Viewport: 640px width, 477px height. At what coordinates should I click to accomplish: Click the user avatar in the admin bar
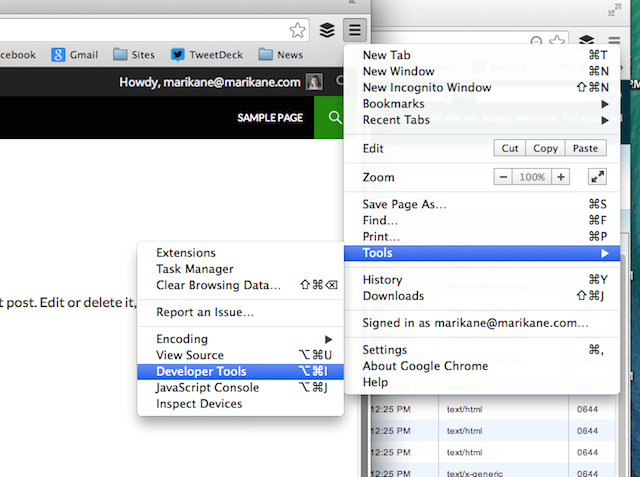coord(314,82)
